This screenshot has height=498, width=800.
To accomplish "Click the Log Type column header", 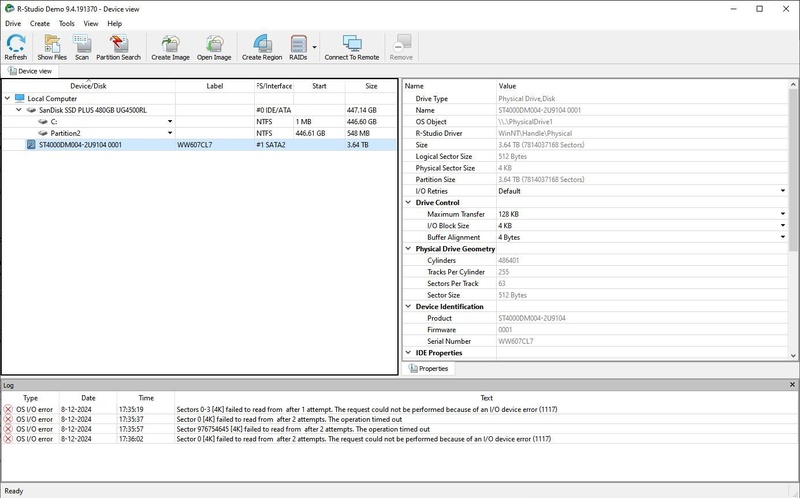I will point(31,398).
